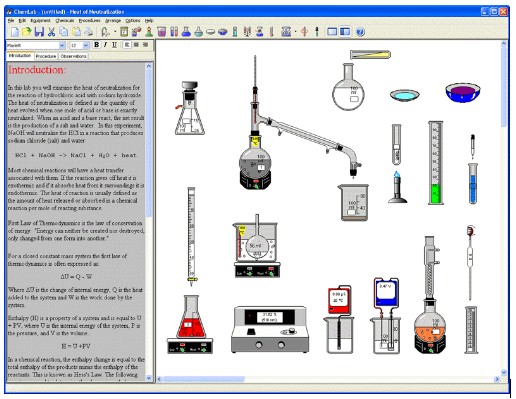Toggle underline text formatting
Screen dimensions: 516x399
[x=114, y=45]
